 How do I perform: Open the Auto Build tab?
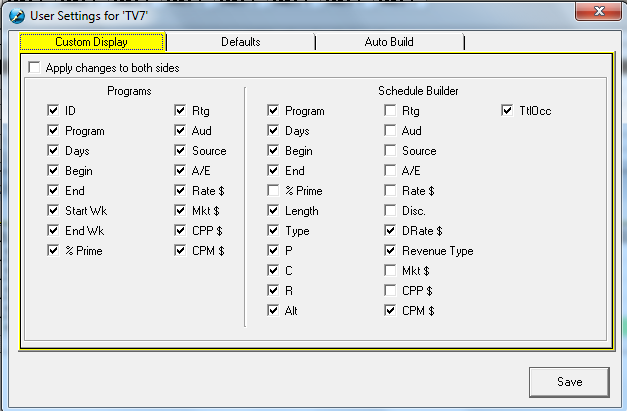tap(389, 42)
